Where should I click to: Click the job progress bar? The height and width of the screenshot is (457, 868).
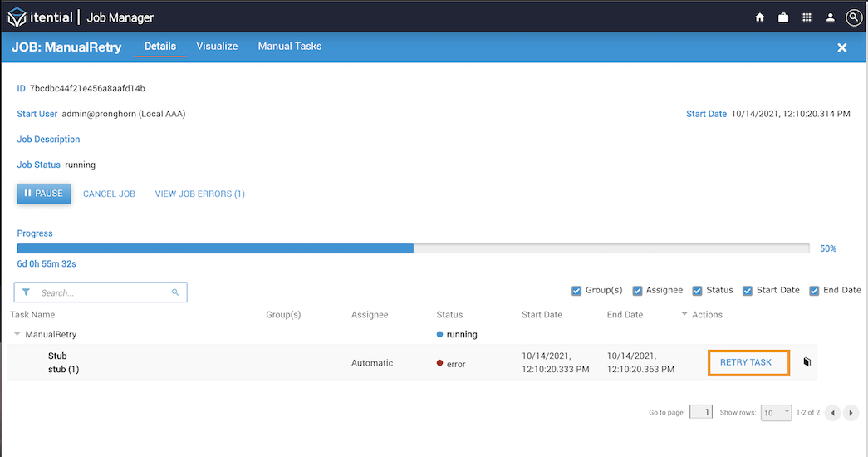tap(413, 248)
